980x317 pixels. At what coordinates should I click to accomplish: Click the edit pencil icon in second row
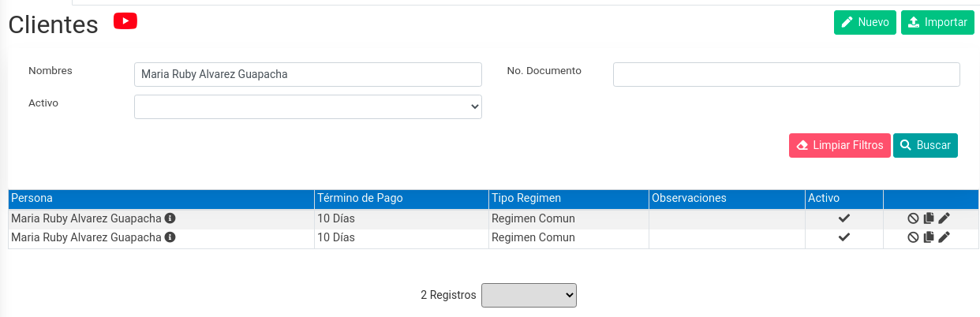pyautogui.click(x=944, y=237)
